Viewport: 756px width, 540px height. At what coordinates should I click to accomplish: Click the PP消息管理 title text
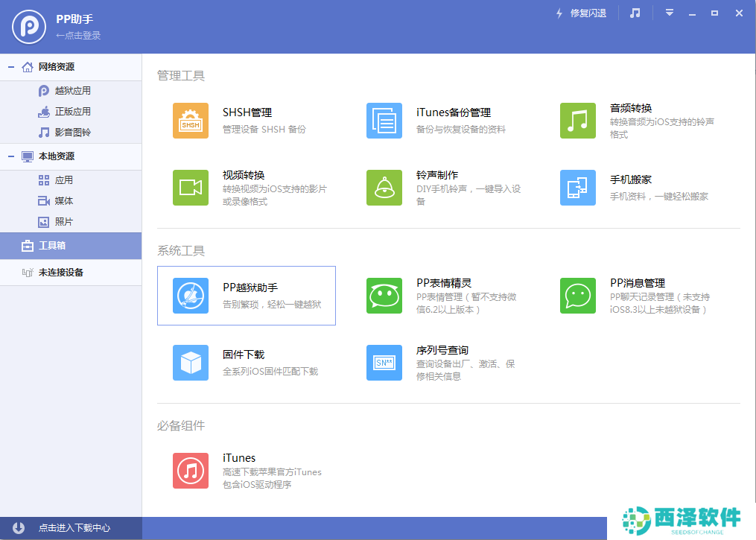click(638, 284)
